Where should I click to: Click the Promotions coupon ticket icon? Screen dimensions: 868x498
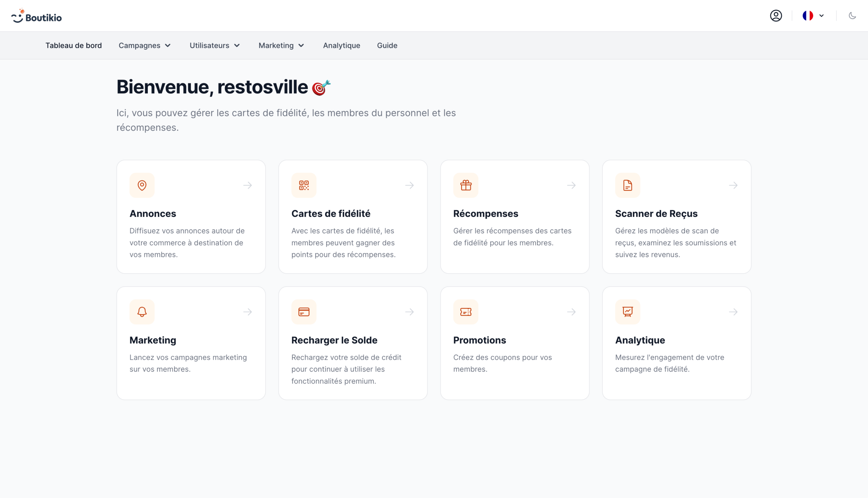coord(466,312)
